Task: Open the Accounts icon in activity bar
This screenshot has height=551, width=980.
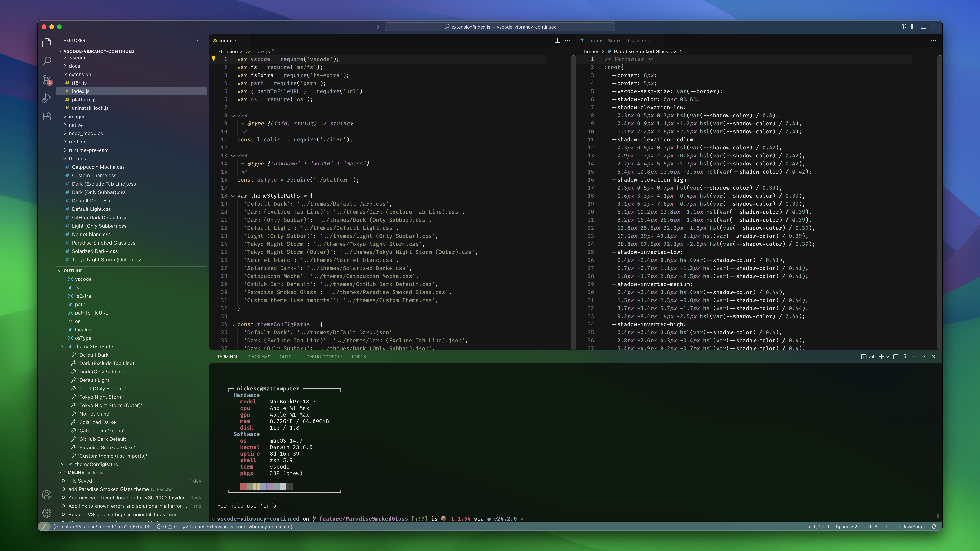Action: 47,495
